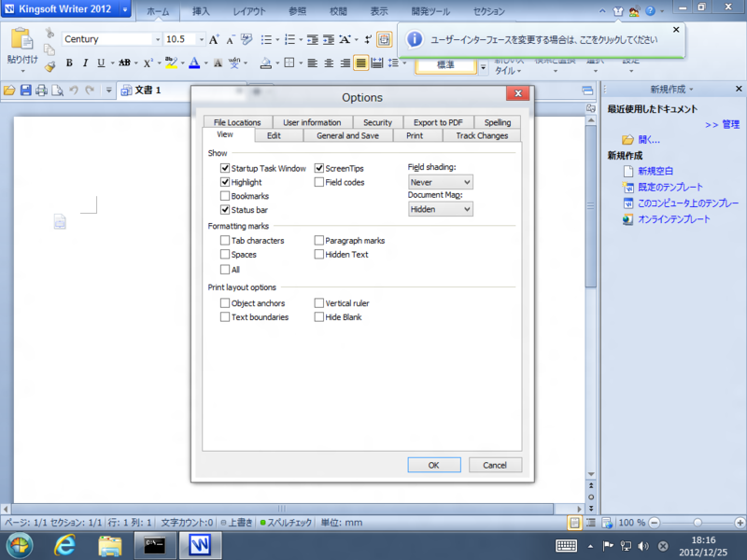747x560 pixels.
Task: Uncheck Startup Task Window checkbox
Action: pyautogui.click(x=225, y=168)
